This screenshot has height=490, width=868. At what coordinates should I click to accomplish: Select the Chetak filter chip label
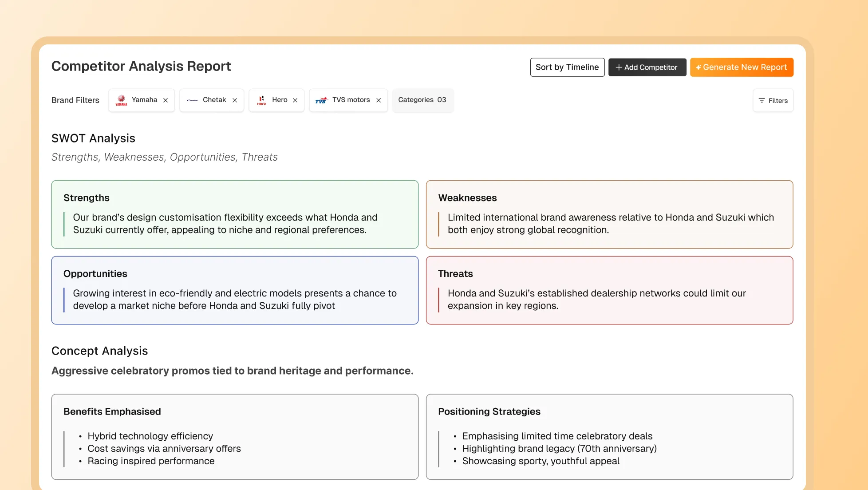click(214, 100)
